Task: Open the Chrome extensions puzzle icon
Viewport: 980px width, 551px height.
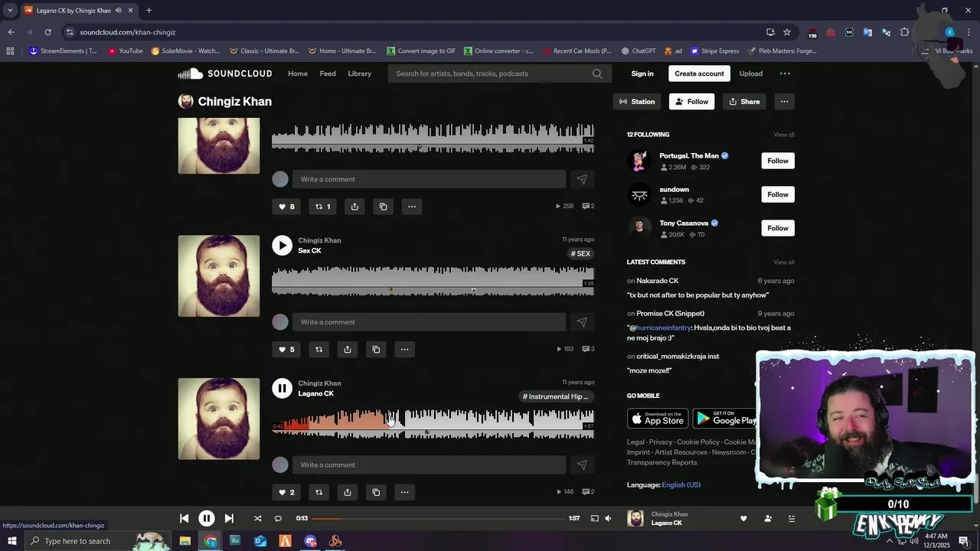Action: (x=905, y=32)
